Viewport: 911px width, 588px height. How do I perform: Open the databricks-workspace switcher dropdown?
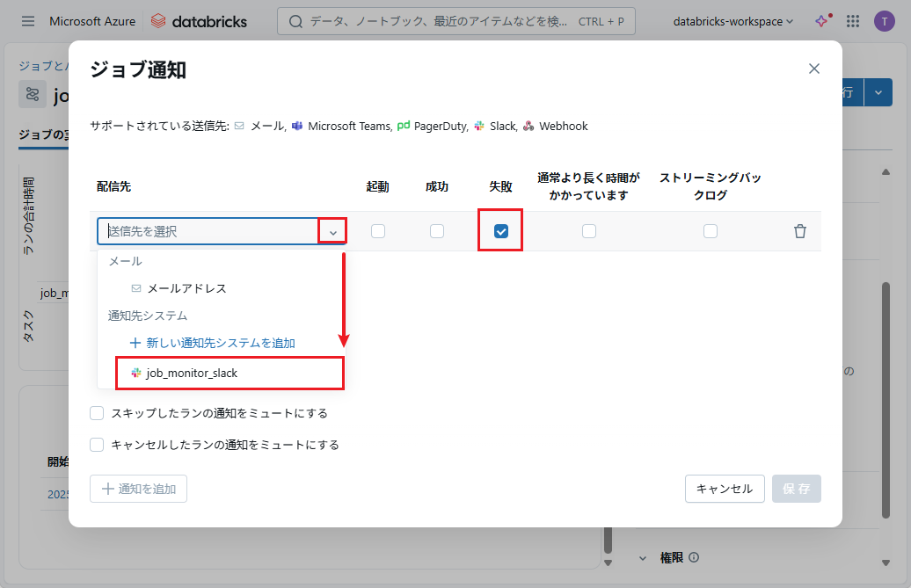[x=732, y=21]
